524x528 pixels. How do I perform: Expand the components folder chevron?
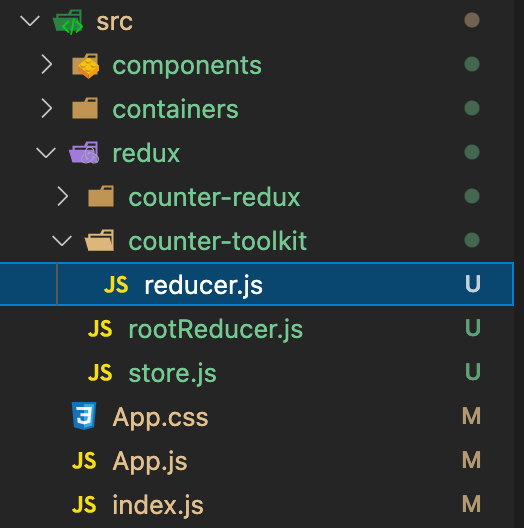[x=47, y=65]
